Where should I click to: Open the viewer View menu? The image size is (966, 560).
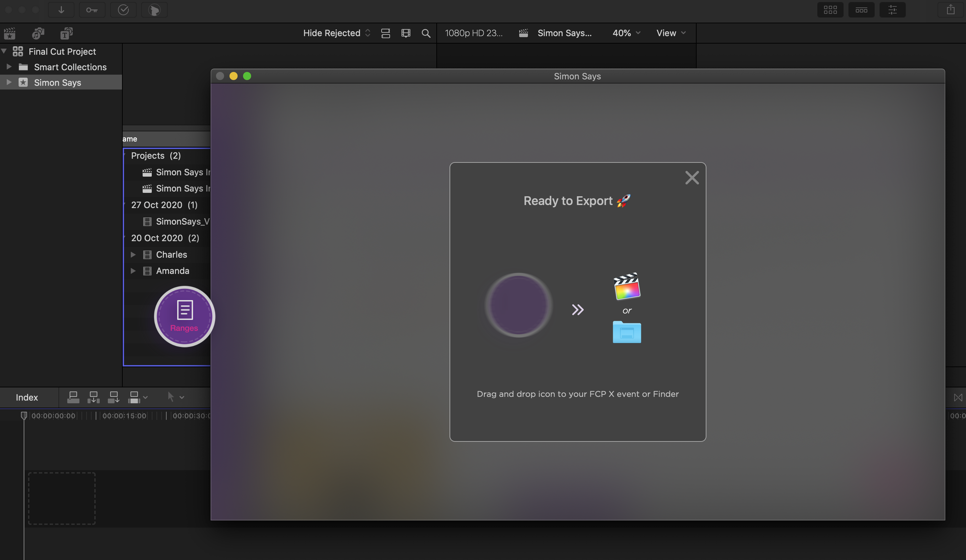tap(671, 33)
